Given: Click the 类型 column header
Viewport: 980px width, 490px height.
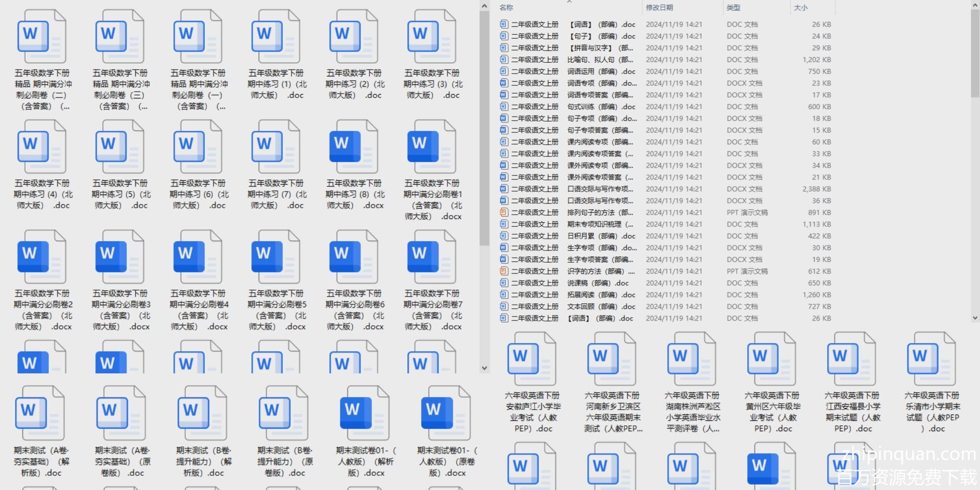Looking at the screenshot, I should coord(733,8).
